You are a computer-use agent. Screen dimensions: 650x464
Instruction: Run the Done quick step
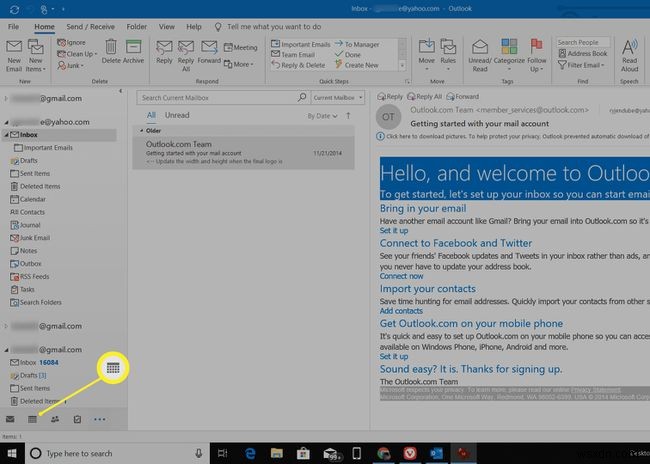click(x=348, y=54)
